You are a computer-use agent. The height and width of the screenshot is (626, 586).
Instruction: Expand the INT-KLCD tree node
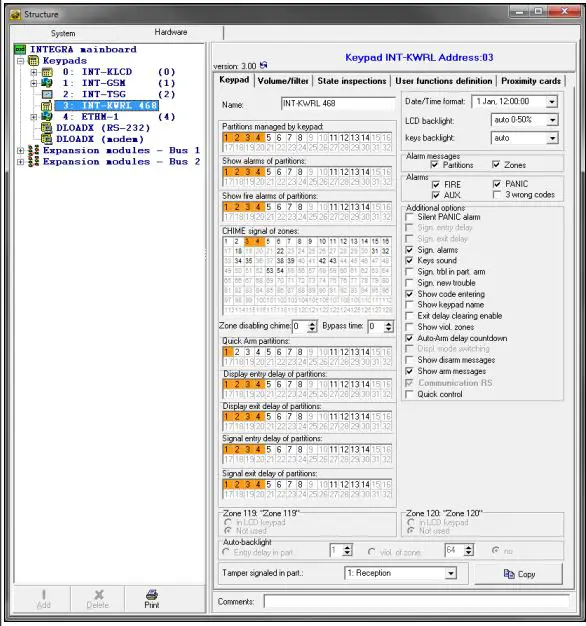tap(34, 72)
